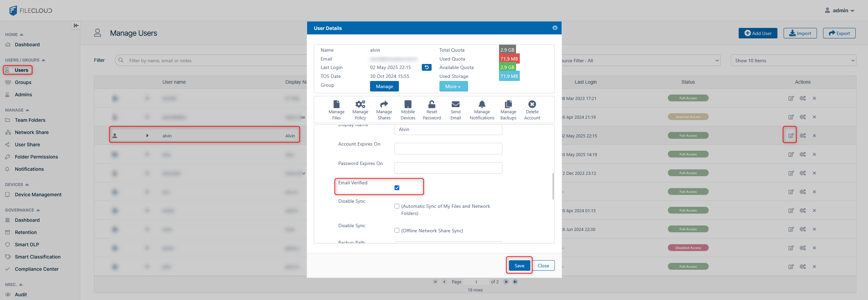Collapse the sidebar with arrow icon
This screenshot has width=868, height=300.
coord(76,26)
